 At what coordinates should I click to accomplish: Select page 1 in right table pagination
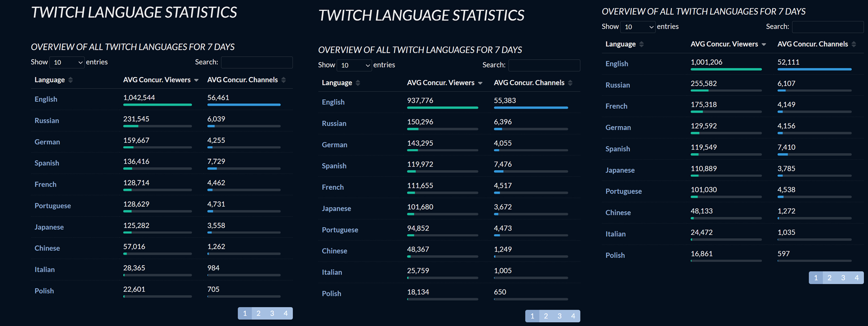[816, 278]
